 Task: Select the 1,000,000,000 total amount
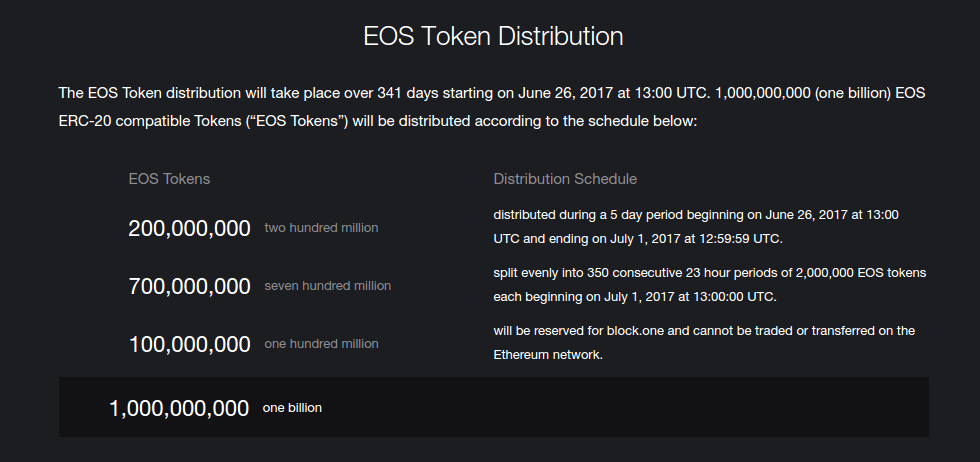pos(179,408)
